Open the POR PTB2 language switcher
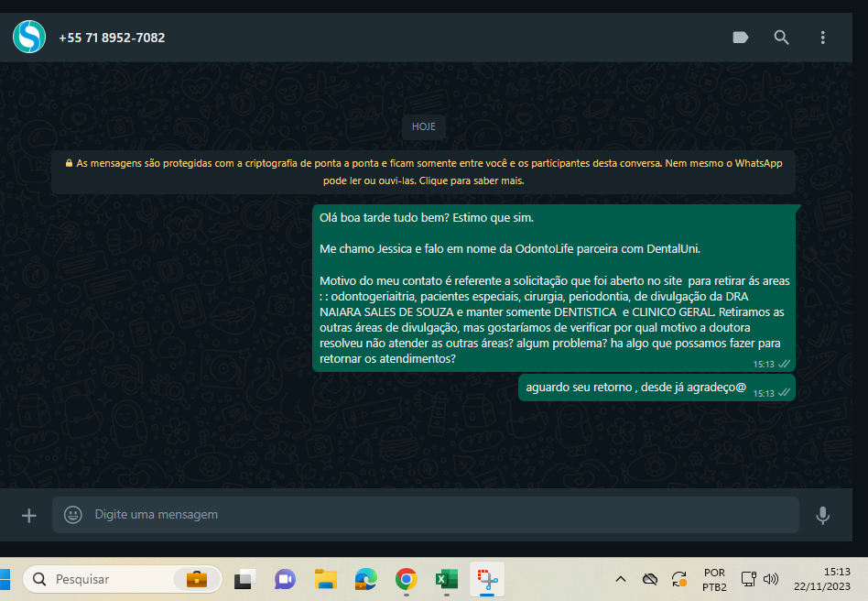The width and height of the screenshot is (868, 601). [715, 579]
